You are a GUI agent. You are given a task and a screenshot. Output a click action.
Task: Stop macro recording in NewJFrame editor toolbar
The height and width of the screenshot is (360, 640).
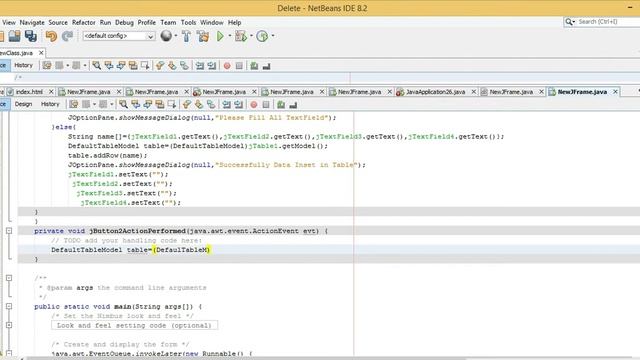click(x=266, y=105)
